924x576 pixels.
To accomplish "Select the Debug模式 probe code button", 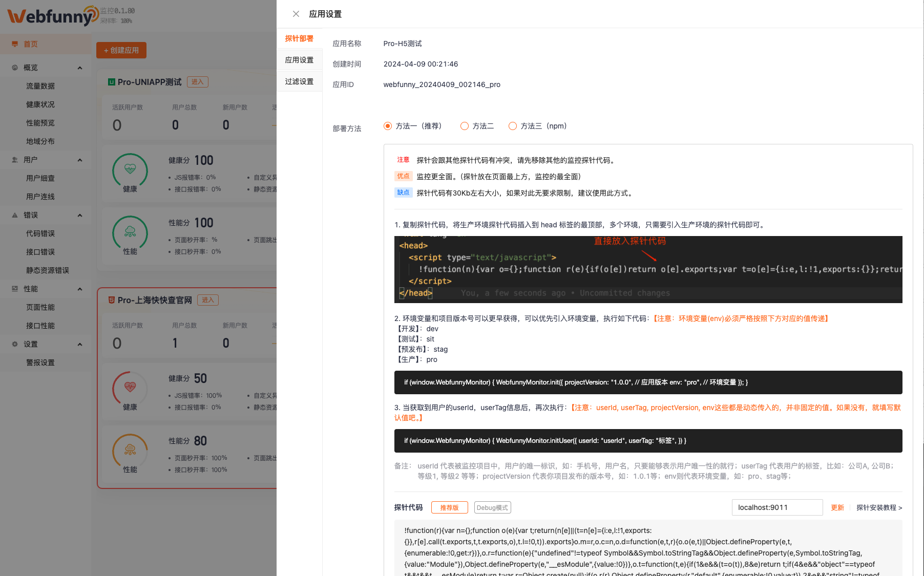I will click(x=492, y=507).
